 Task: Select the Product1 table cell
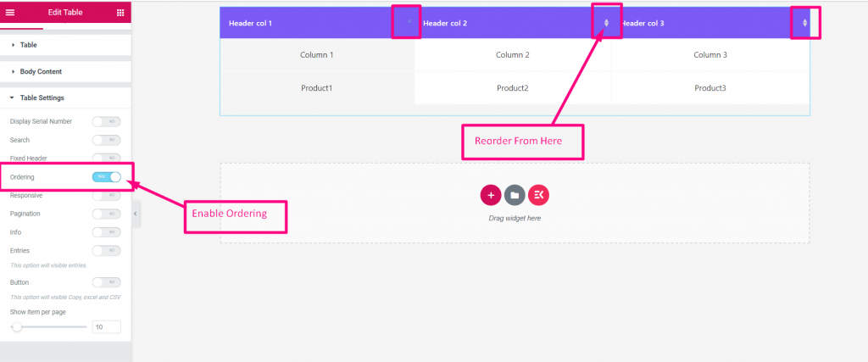(317, 88)
